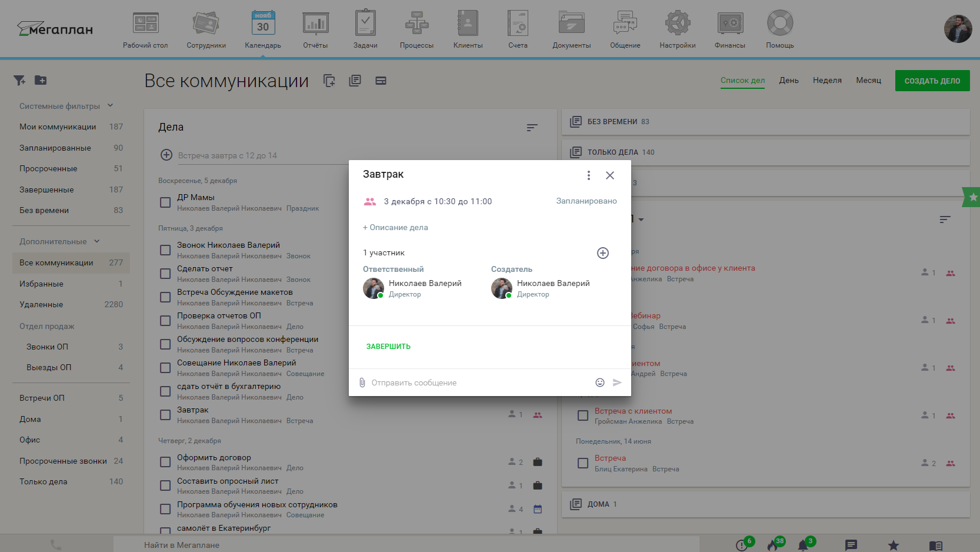Click the green star tab at right edge
The width and height of the screenshot is (980, 552).
point(972,197)
